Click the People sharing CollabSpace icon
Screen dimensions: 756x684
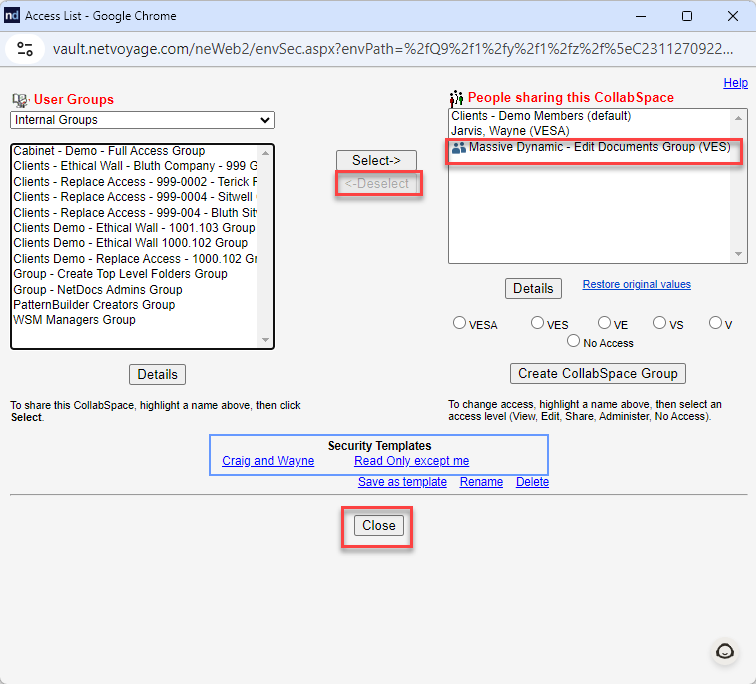tap(456, 98)
